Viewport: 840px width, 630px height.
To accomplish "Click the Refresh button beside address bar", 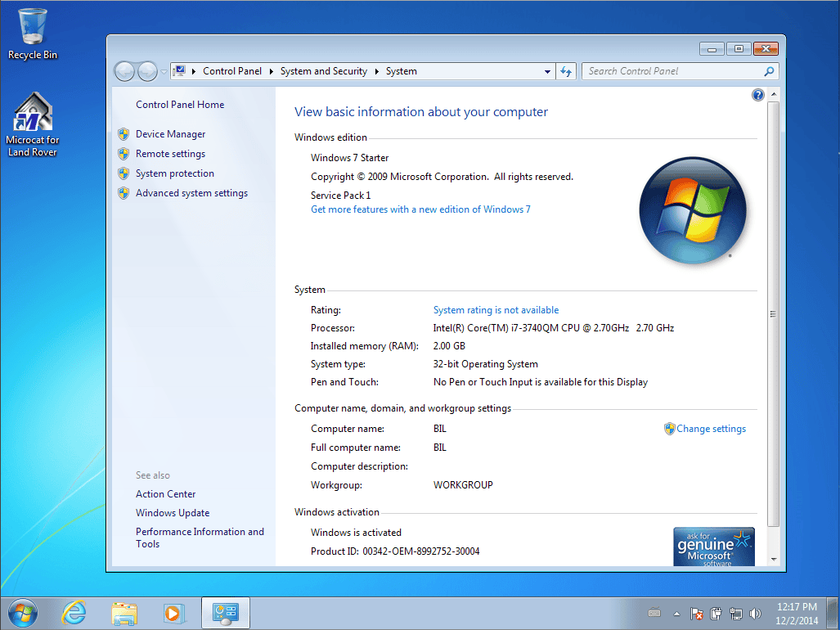I will click(566, 71).
